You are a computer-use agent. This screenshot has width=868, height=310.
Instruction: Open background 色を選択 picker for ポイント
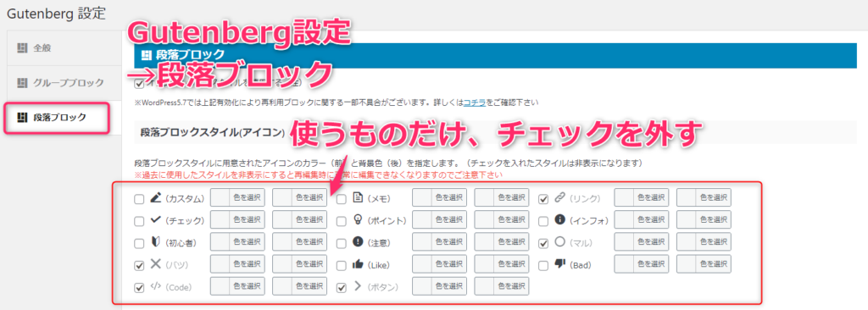click(502, 219)
